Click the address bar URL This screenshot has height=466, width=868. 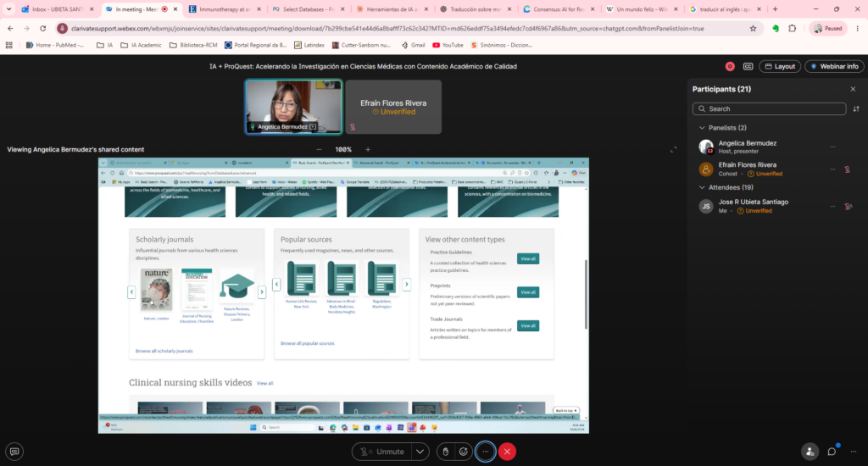coord(387,28)
